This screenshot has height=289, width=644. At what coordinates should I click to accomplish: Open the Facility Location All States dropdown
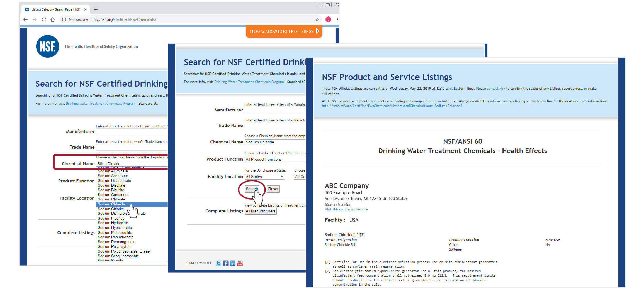tap(264, 177)
